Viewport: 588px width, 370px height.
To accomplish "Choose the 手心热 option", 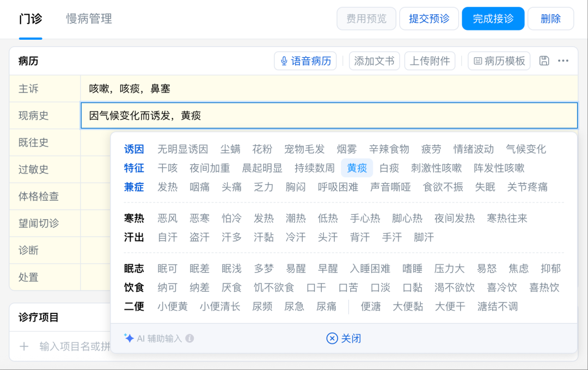I will (365, 218).
